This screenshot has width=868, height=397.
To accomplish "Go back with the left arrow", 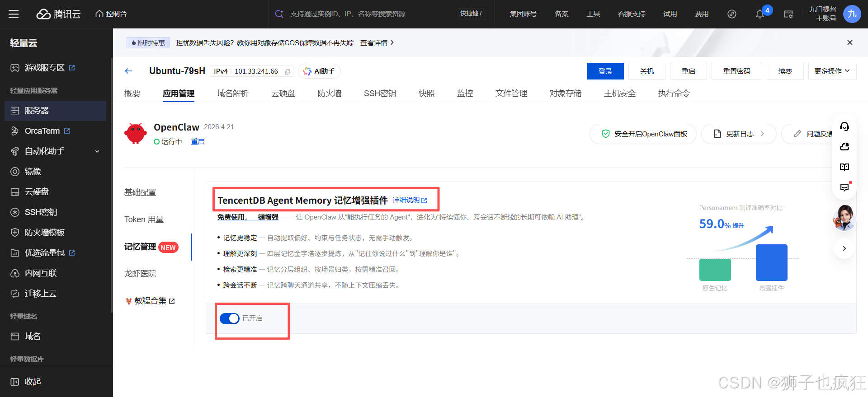I will point(128,71).
